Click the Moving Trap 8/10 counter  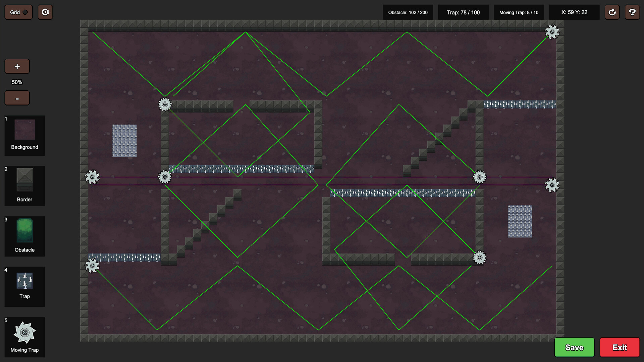[519, 12]
